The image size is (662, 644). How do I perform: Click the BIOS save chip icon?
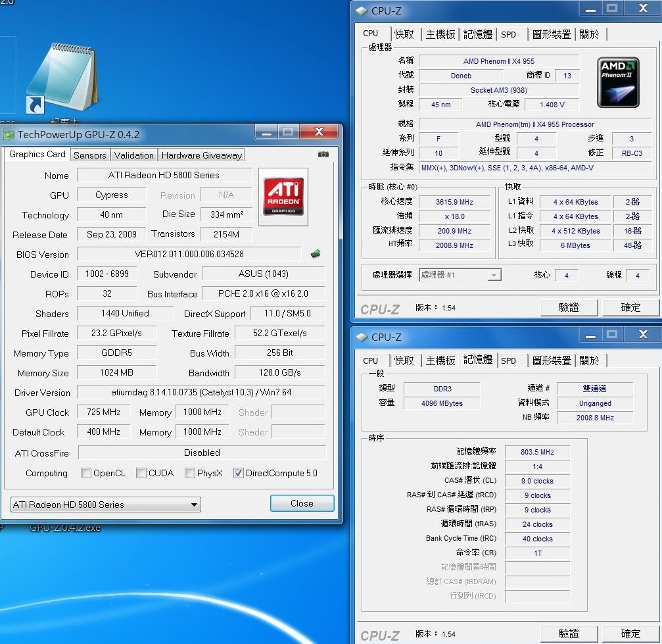coord(316,254)
